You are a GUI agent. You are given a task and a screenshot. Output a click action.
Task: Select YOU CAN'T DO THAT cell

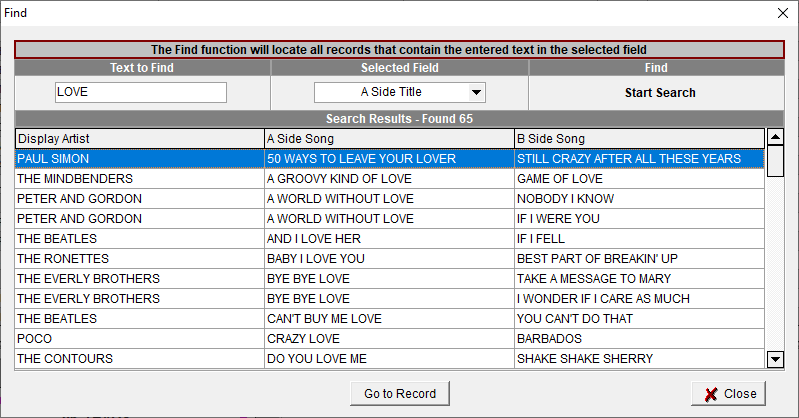tap(640, 319)
